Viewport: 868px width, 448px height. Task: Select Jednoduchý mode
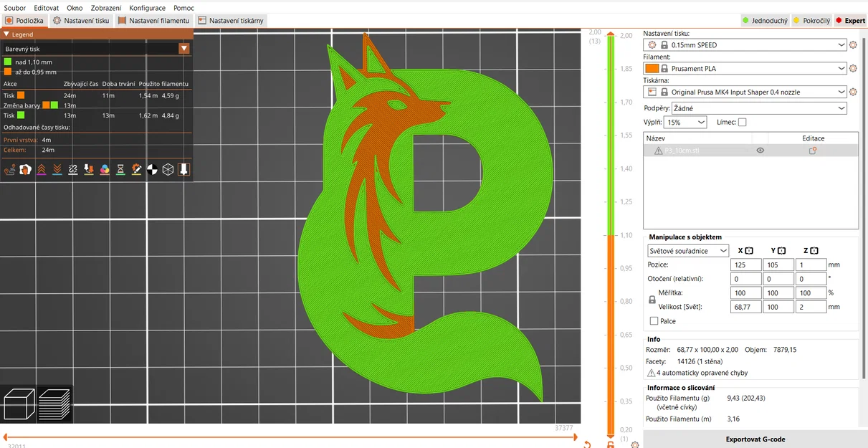[x=765, y=21]
